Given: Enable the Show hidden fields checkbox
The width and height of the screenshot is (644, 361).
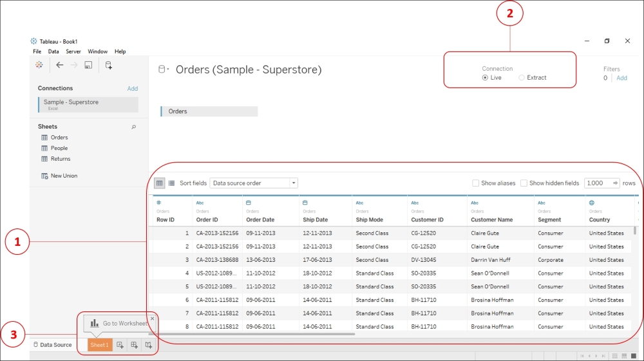Looking at the screenshot, I should [524, 183].
